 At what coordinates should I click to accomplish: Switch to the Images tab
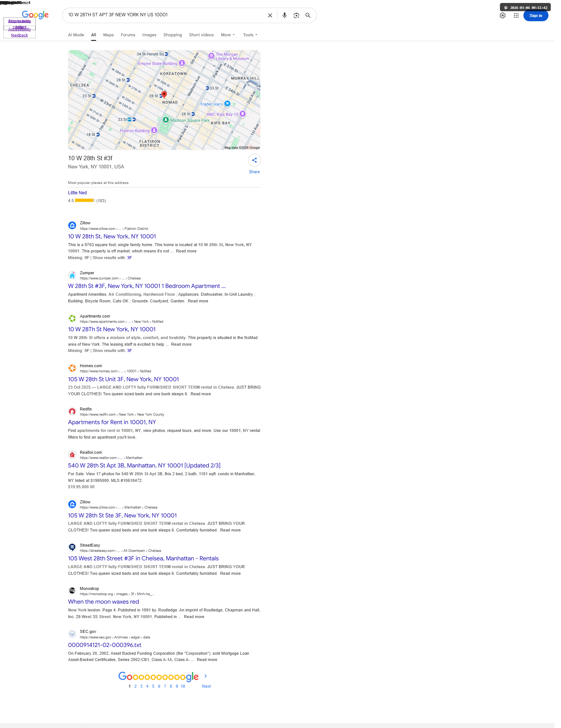[x=149, y=35]
